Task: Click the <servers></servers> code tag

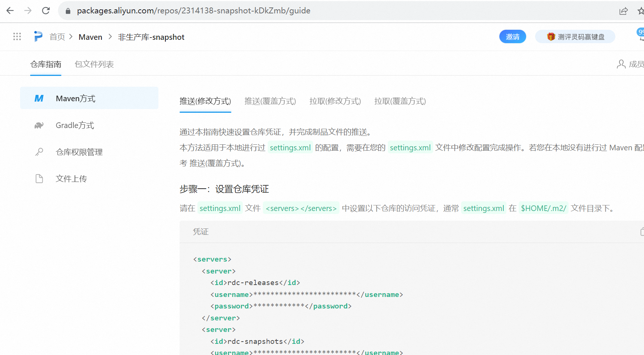Action: [x=301, y=208]
